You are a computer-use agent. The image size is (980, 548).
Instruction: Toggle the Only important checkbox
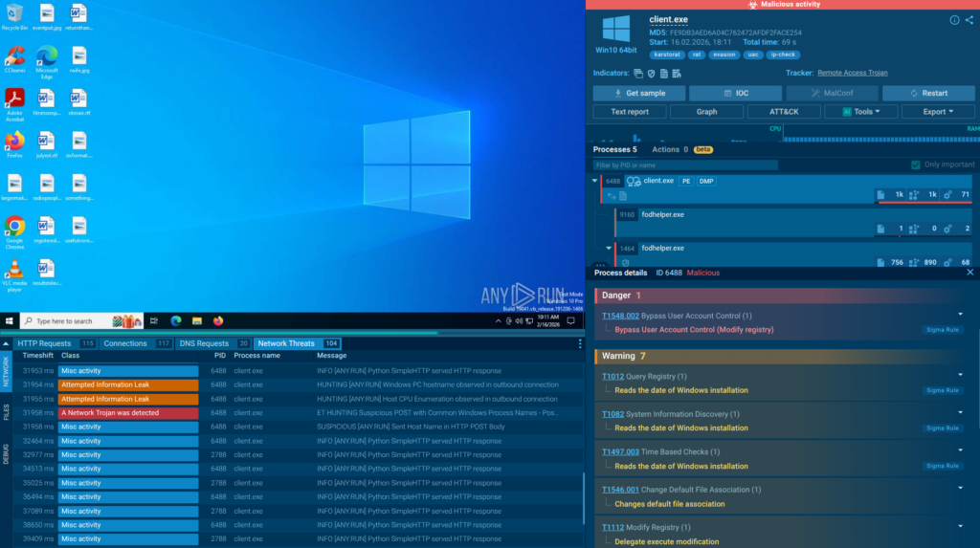(916, 164)
